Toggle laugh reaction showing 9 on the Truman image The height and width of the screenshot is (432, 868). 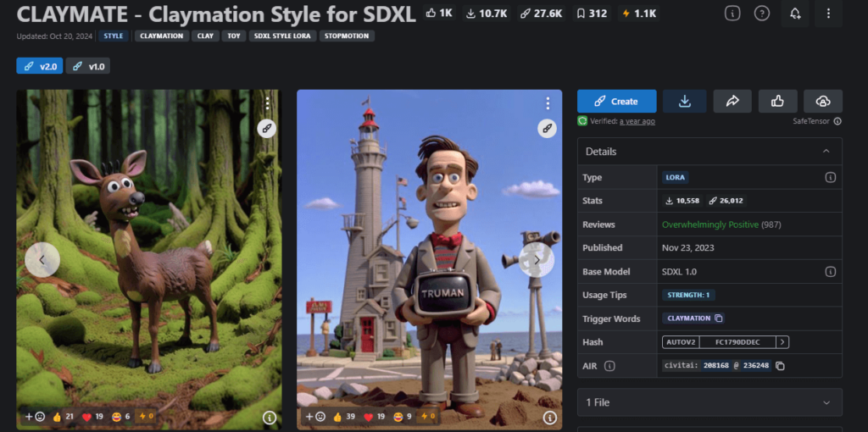click(x=401, y=417)
